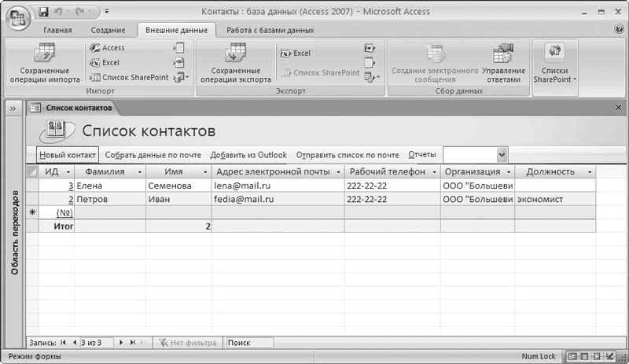The width and height of the screenshot is (629, 364).
Task: Click the Save icon in quick access toolbar
Action: pos(44,13)
